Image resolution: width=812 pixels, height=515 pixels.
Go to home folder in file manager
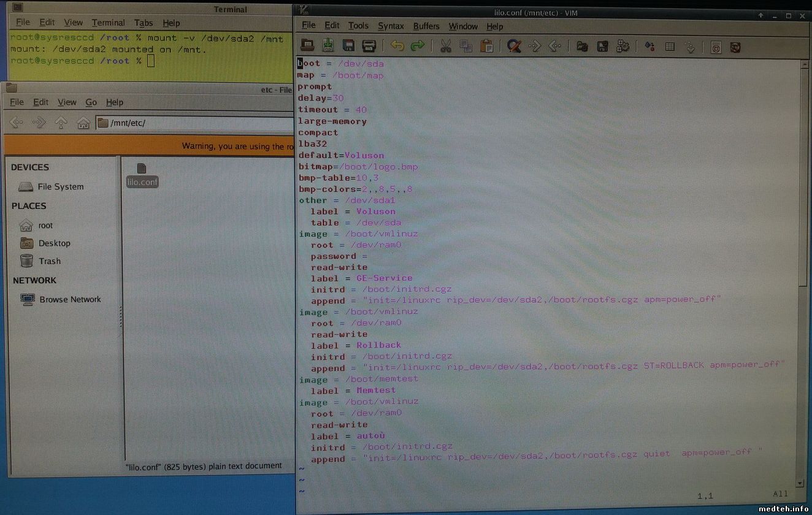click(x=83, y=123)
